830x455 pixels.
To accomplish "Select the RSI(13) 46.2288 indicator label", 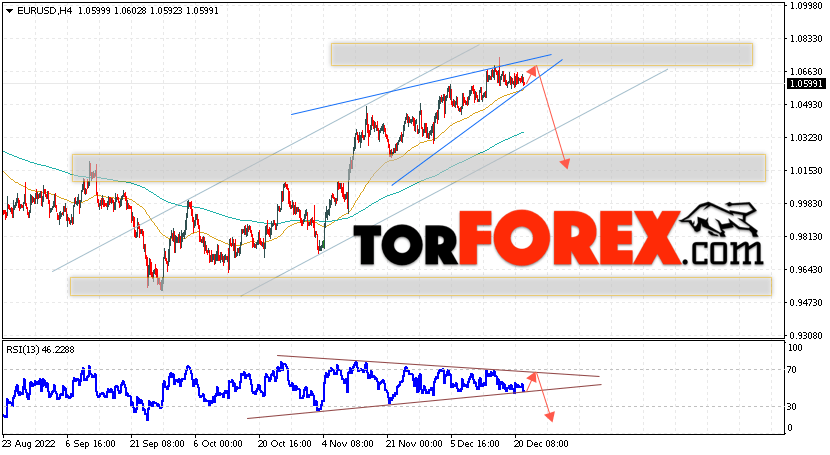I will (40, 350).
